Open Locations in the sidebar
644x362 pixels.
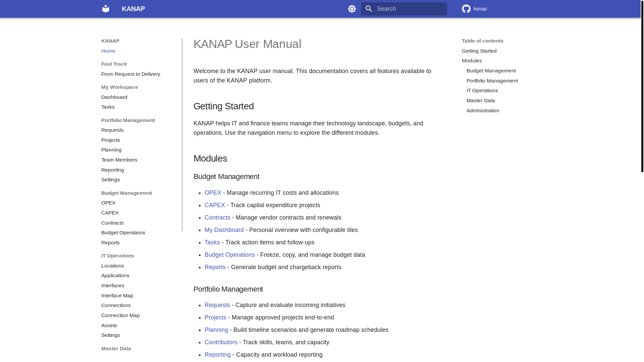113,266
